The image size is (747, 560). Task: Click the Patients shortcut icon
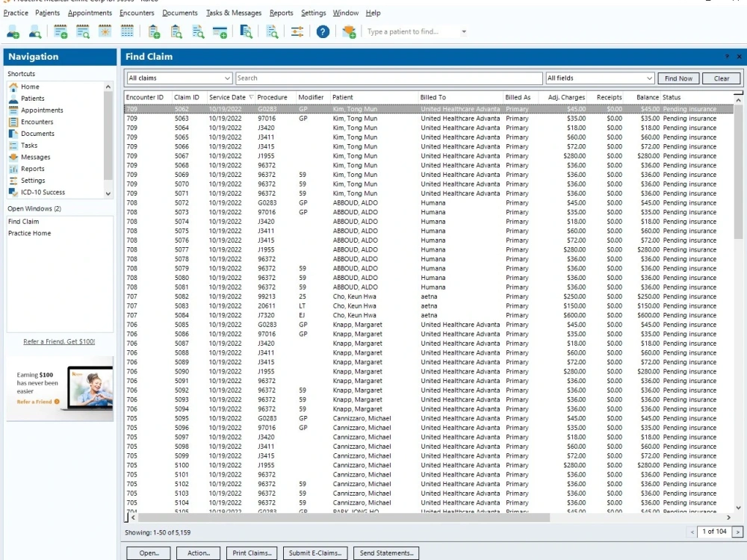pyautogui.click(x=13, y=99)
